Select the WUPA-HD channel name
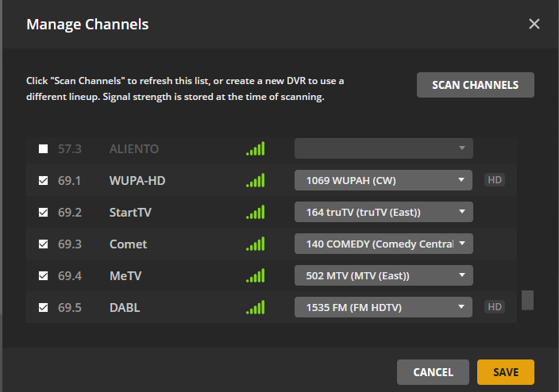 tap(137, 180)
